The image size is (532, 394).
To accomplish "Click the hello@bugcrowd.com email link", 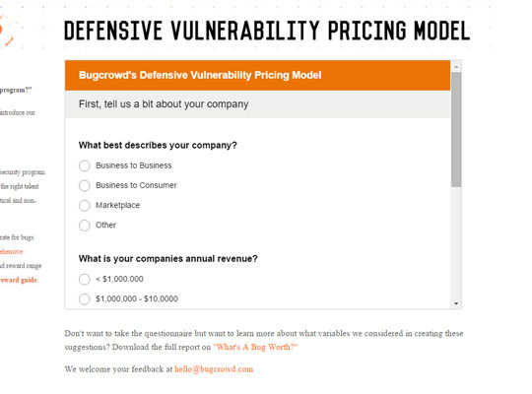I will tap(214, 369).
